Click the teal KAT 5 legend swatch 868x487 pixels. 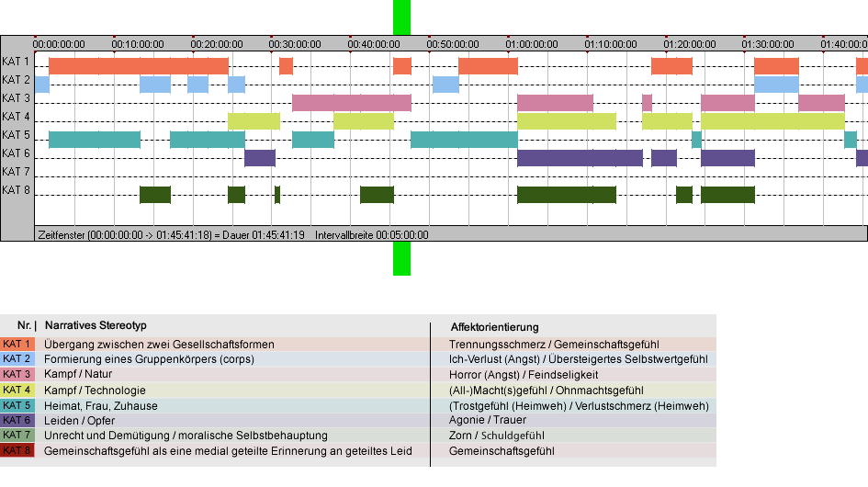click(x=17, y=405)
